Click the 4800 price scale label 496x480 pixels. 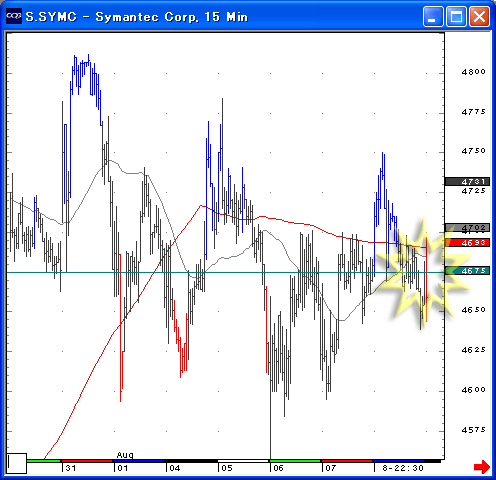click(473, 72)
